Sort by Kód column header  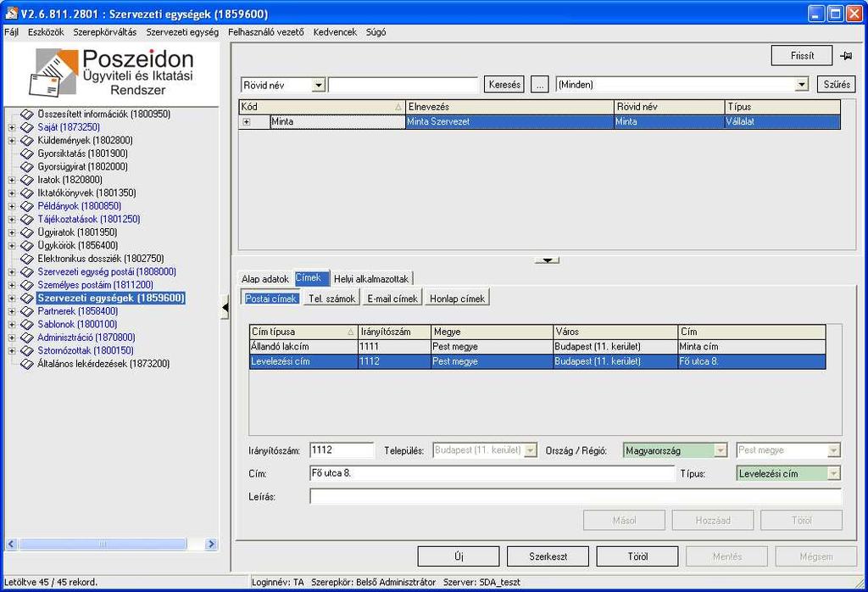pos(321,107)
